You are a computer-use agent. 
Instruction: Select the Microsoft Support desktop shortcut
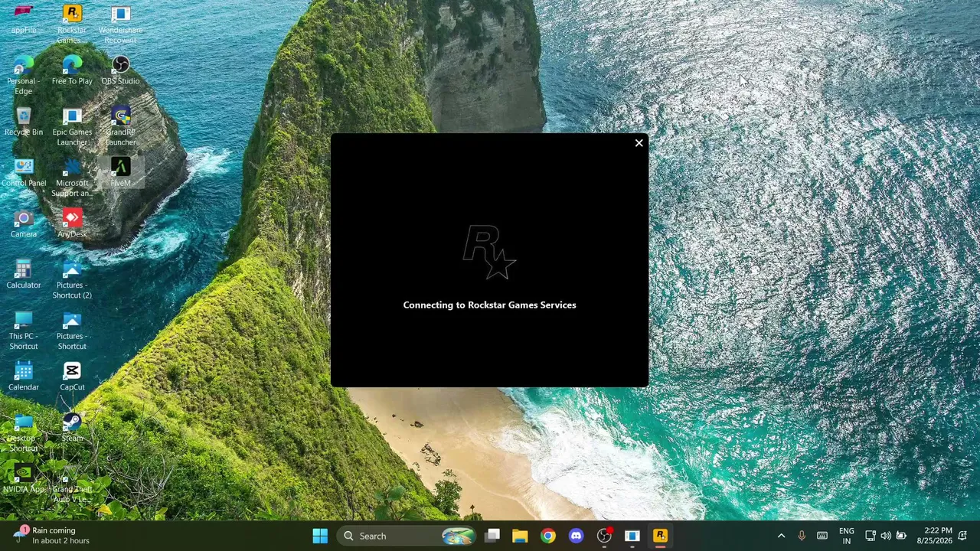72,178
